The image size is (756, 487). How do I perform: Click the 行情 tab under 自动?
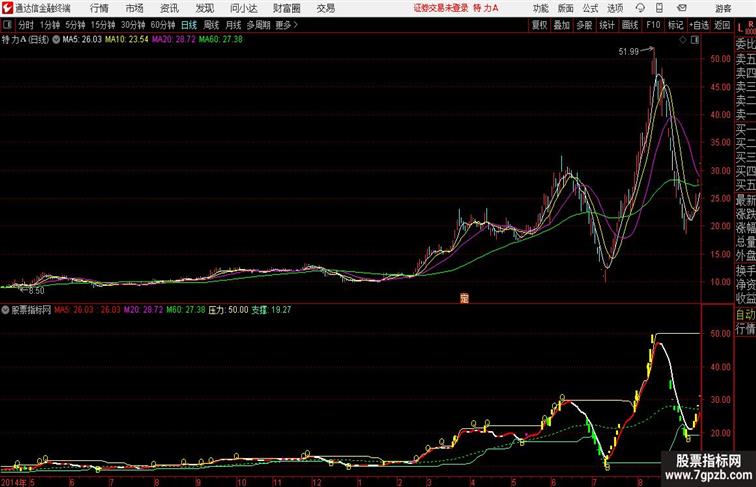pyautogui.click(x=745, y=329)
